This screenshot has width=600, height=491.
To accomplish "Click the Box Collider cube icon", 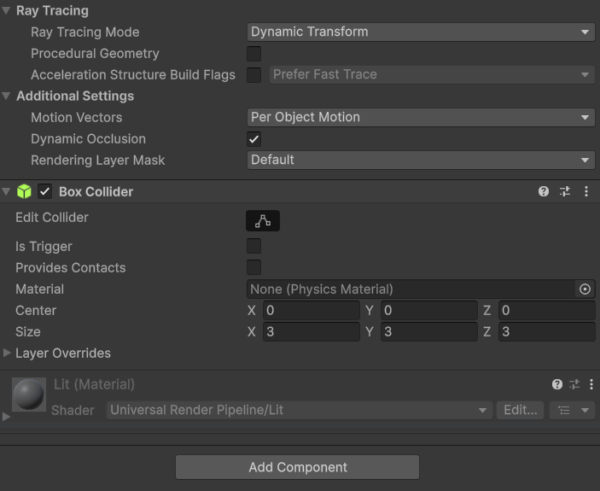I will (x=24, y=192).
